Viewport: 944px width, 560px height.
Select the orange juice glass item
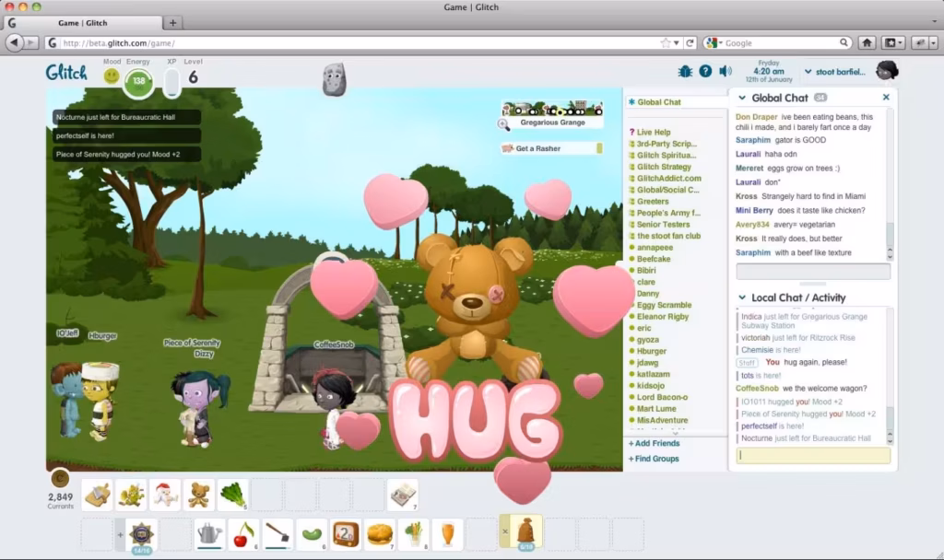(447, 534)
